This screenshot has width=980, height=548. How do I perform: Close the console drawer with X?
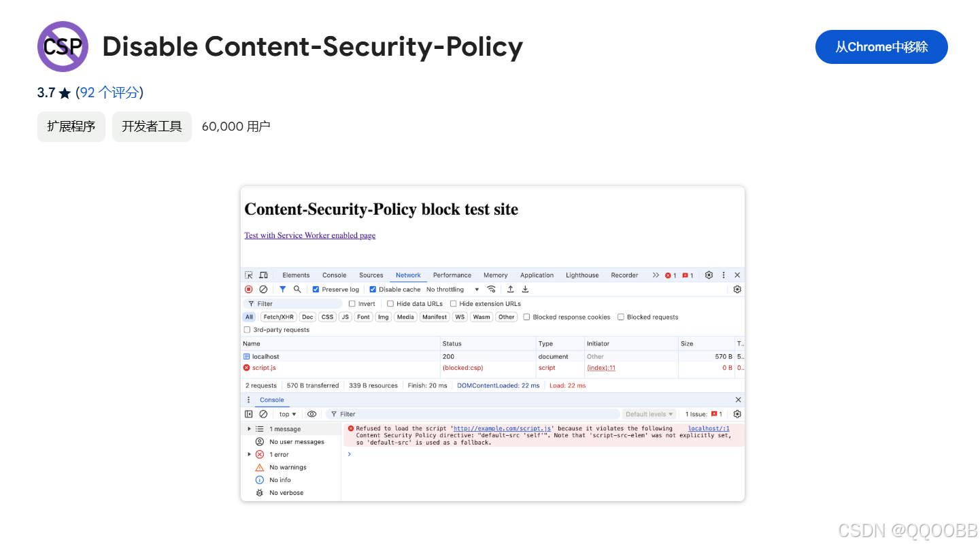[x=738, y=400]
